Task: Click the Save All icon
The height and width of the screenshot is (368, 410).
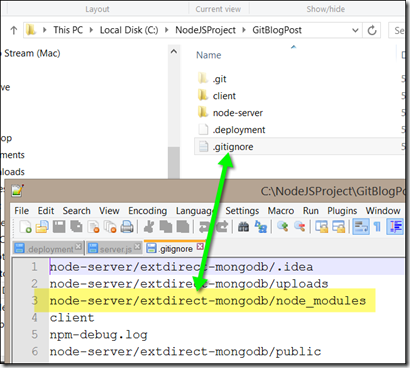Action: click(x=76, y=227)
